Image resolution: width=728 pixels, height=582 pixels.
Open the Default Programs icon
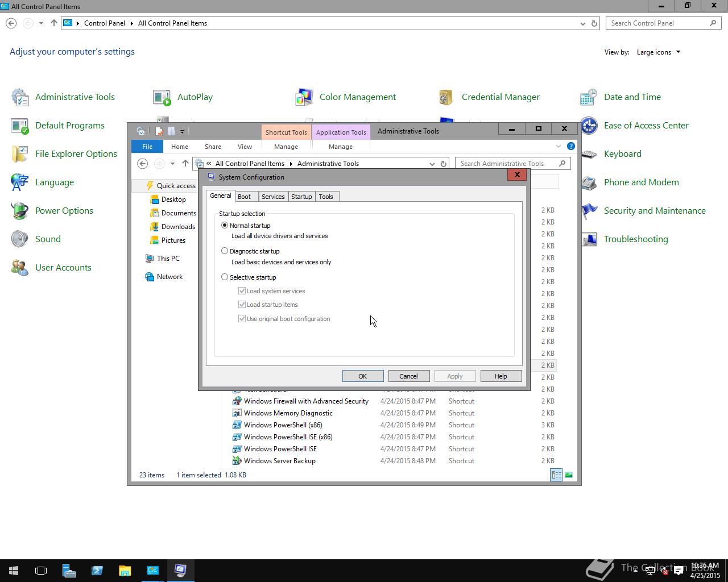pos(20,126)
